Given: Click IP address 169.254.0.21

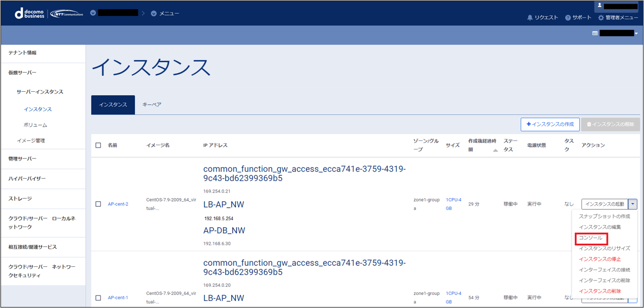Looking at the screenshot, I should pos(217,192).
